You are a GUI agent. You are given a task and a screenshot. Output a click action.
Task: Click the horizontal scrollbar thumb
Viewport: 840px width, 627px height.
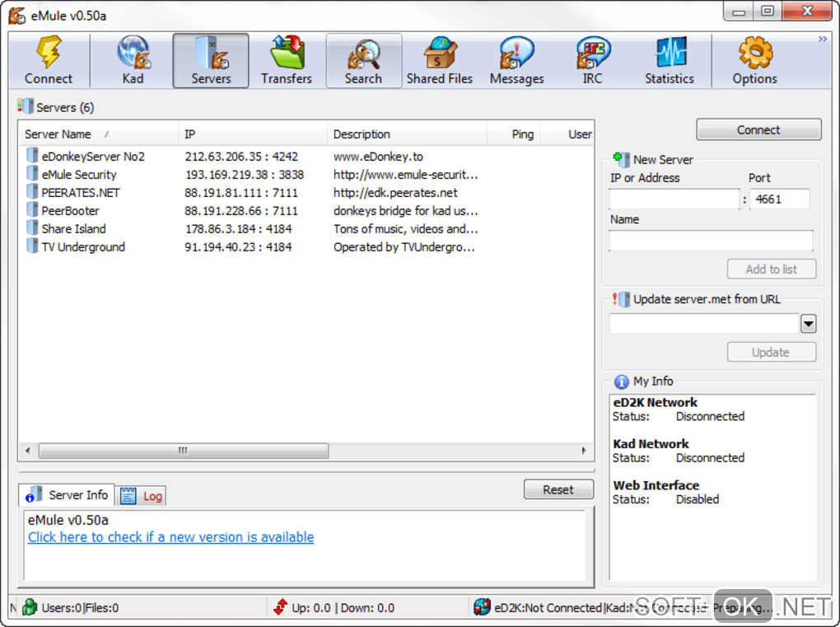(183, 450)
